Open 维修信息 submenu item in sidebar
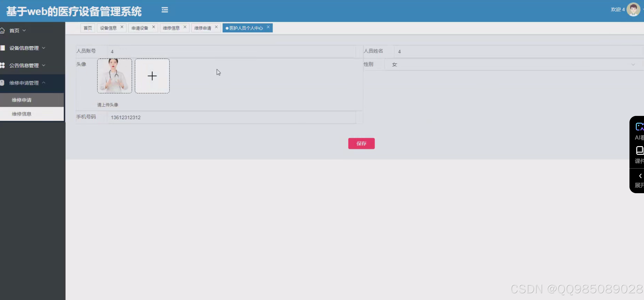The height and width of the screenshot is (300, 644). click(22, 114)
